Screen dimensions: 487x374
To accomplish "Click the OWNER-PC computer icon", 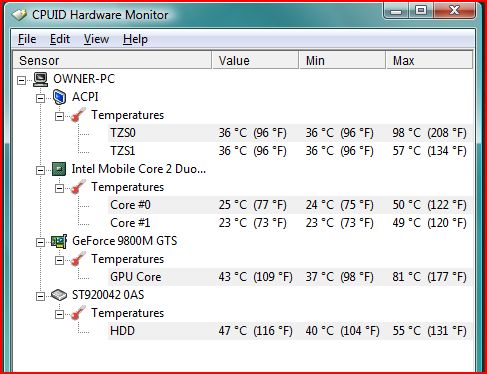I will click(41, 79).
